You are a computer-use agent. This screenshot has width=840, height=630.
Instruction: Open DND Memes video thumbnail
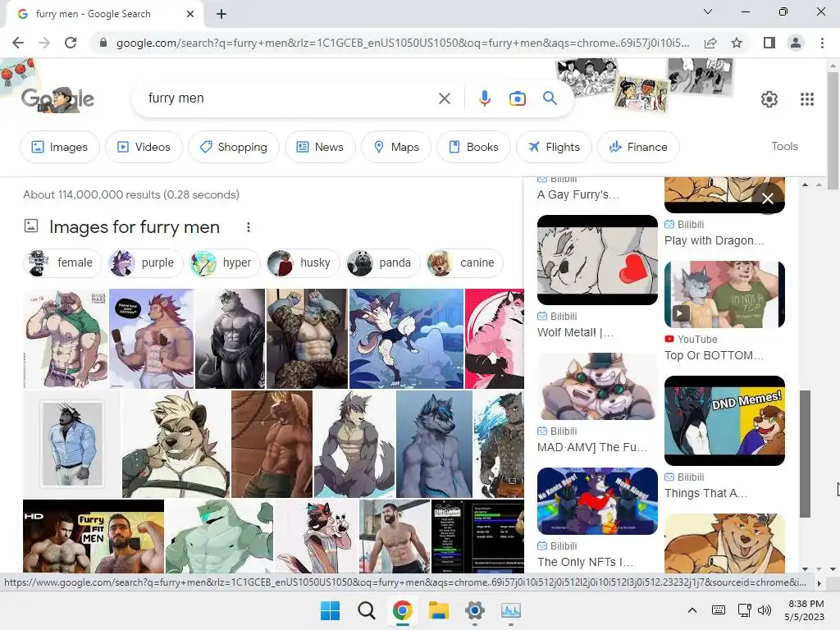click(724, 421)
